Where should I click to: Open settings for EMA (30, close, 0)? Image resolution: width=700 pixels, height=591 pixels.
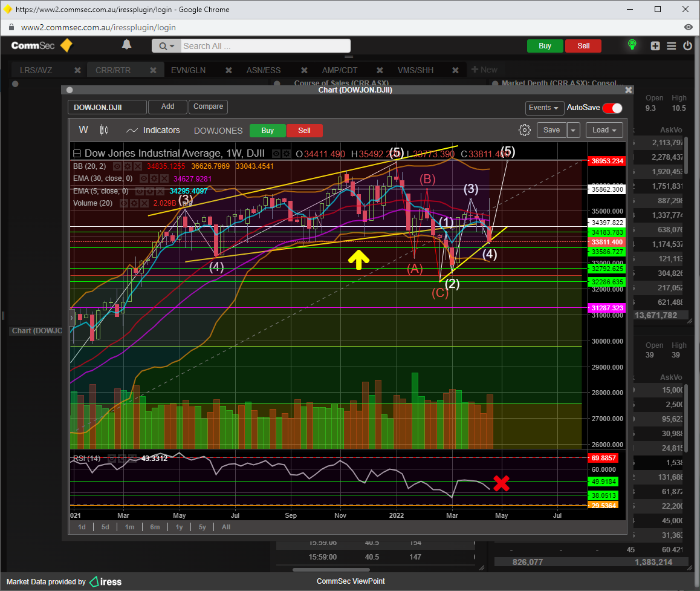pos(154,178)
